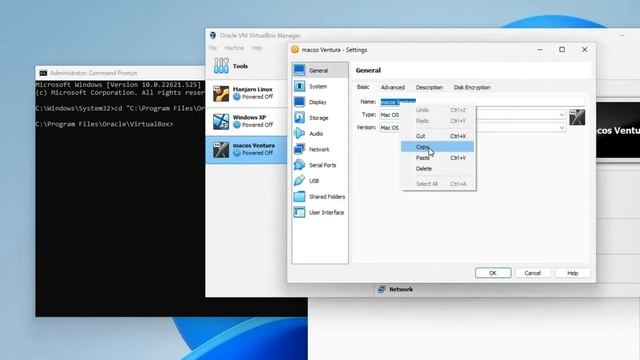Click the Cancel button in Settings
The image size is (640, 360).
(533, 273)
